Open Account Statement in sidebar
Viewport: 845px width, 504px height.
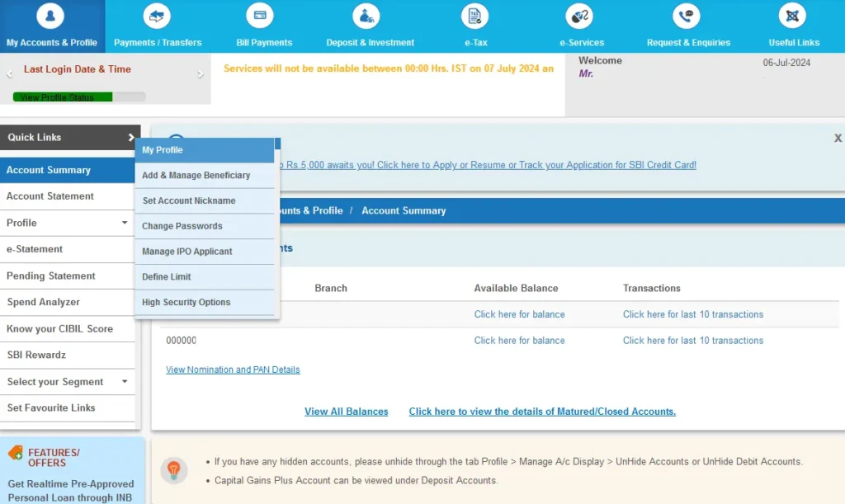point(68,196)
